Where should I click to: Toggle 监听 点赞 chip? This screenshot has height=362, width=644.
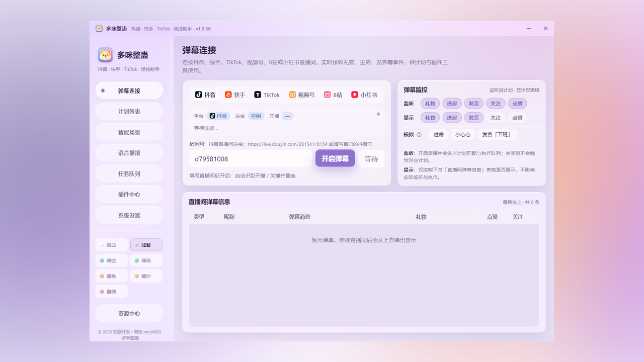click(517, 103)
